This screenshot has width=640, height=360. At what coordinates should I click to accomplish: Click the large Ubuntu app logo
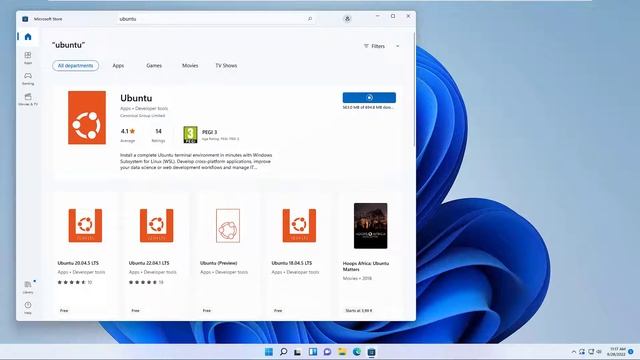click(x=87, y=118)
